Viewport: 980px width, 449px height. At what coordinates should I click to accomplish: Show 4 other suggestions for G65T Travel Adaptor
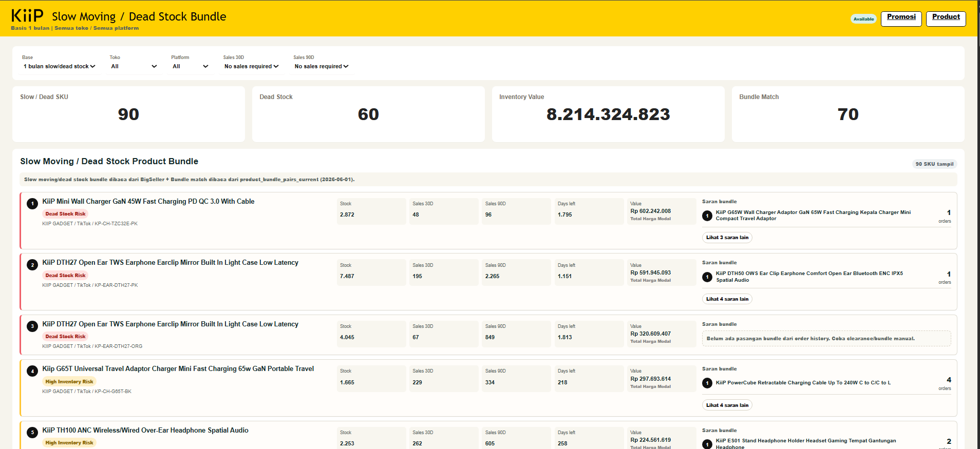click(x=727, y=405)
